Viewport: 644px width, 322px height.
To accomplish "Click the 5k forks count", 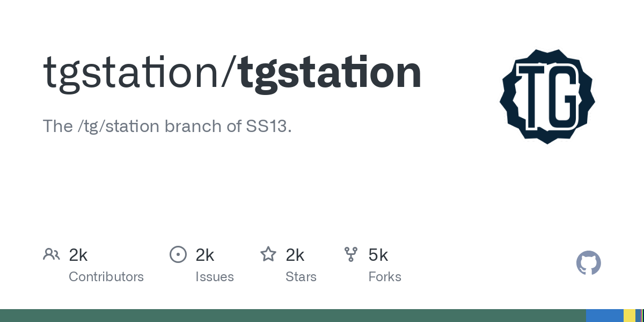I will tap(378, 255).
